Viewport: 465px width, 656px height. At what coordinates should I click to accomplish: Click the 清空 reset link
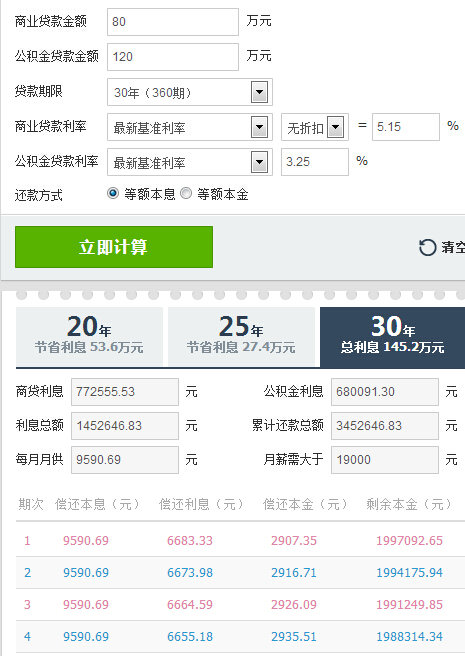[452, 247]
